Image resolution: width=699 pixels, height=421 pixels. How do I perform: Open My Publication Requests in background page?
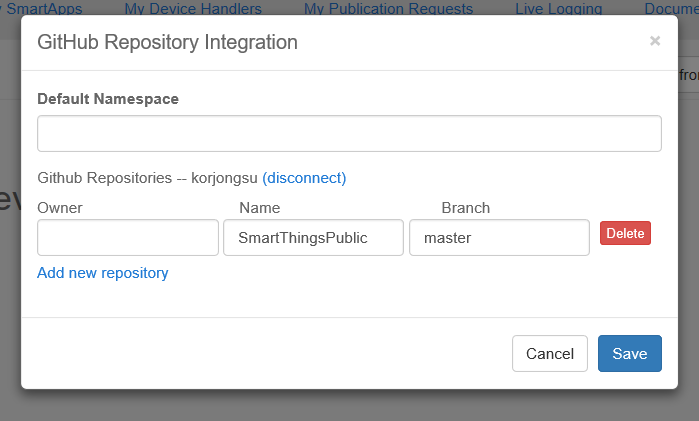388,8
